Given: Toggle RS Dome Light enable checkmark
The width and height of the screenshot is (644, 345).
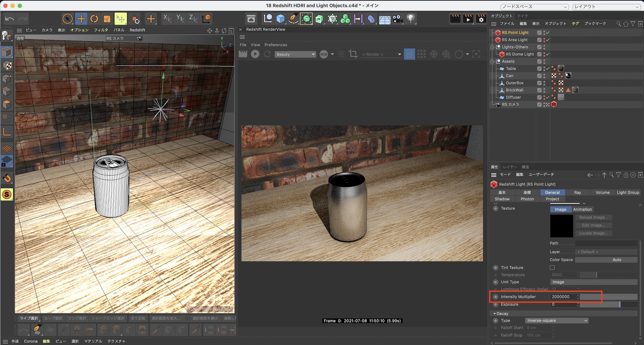Looking at the screenshot, I should (x=548, y=54).
